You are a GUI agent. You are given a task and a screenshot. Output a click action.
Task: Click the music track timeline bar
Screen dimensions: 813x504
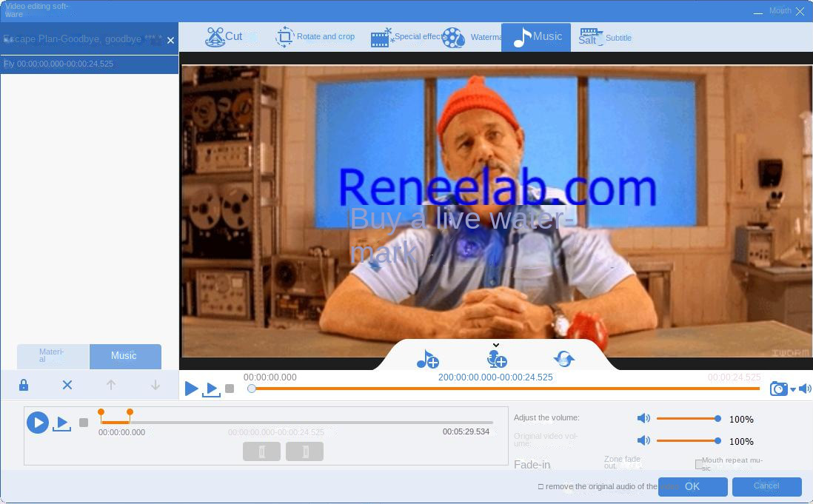pyautogui.click(x=297, y=423)
